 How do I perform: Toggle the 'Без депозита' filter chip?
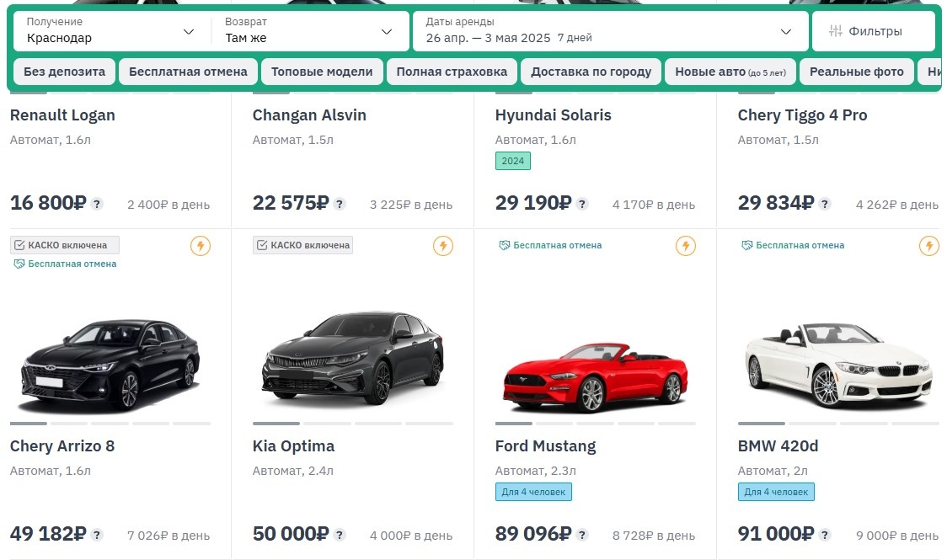click(64, 72)
